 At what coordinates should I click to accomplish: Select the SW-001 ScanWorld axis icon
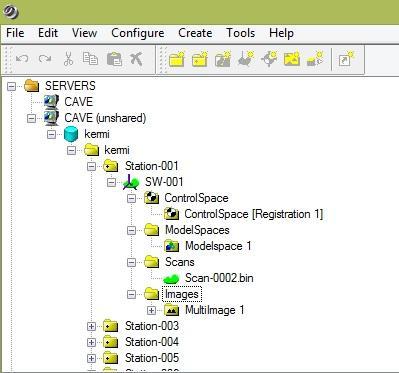coord(131,182)
